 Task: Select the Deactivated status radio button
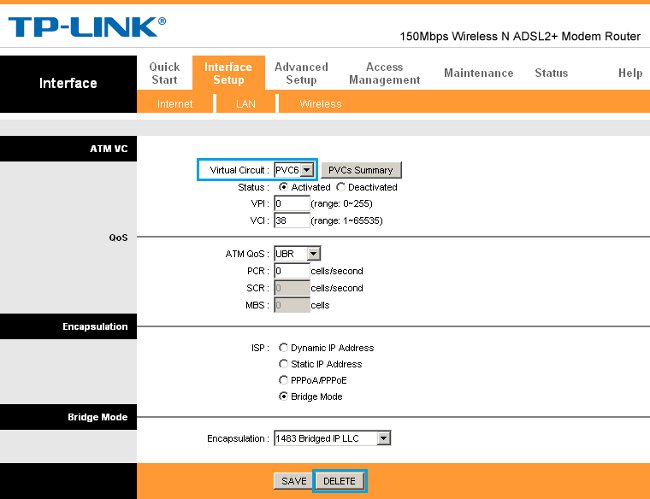point(341,187)
